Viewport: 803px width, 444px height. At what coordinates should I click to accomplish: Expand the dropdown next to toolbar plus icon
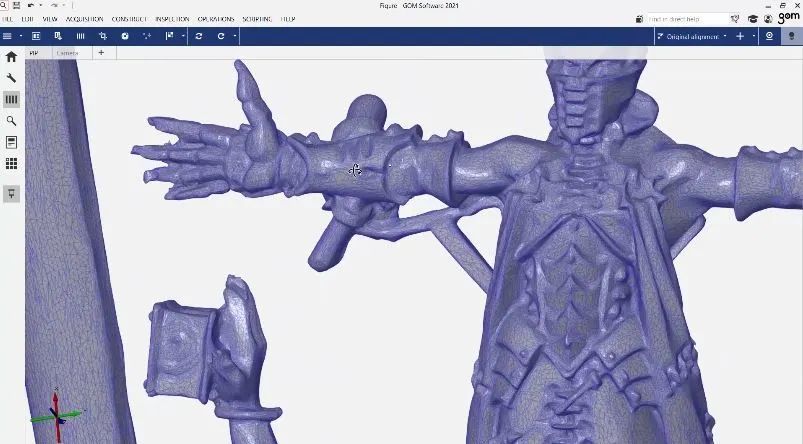pos(753,36)
